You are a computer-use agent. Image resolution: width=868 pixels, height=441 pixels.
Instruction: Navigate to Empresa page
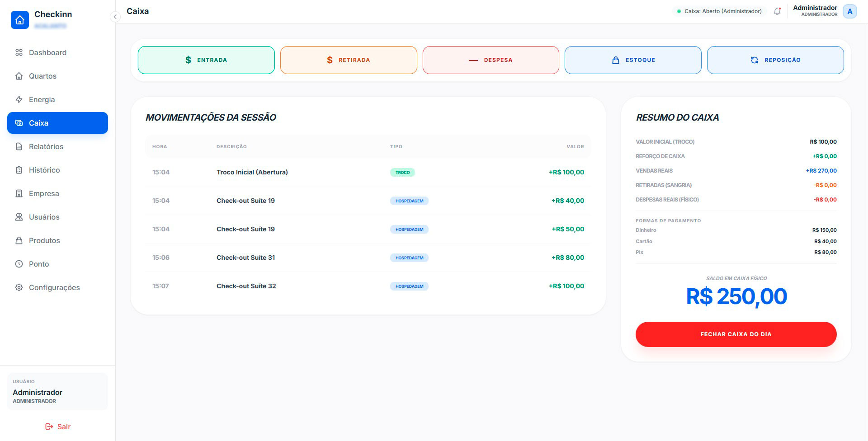click(x=57, y=193)
